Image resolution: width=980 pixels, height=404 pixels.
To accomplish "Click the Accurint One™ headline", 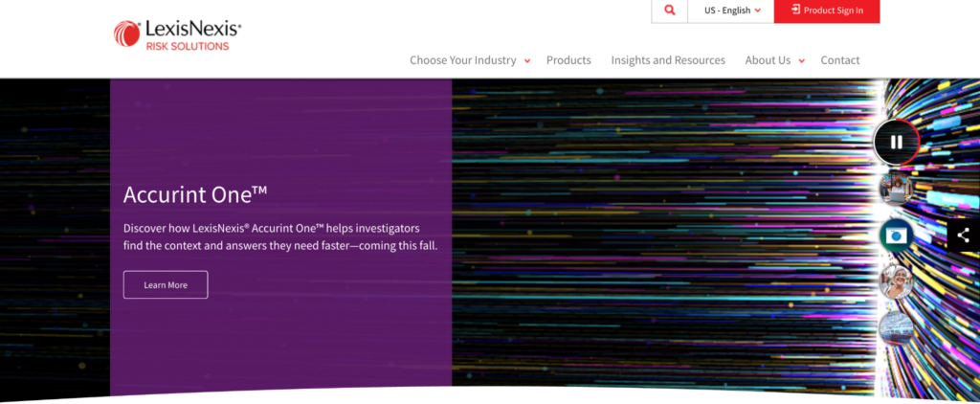I will coord(195,194).
